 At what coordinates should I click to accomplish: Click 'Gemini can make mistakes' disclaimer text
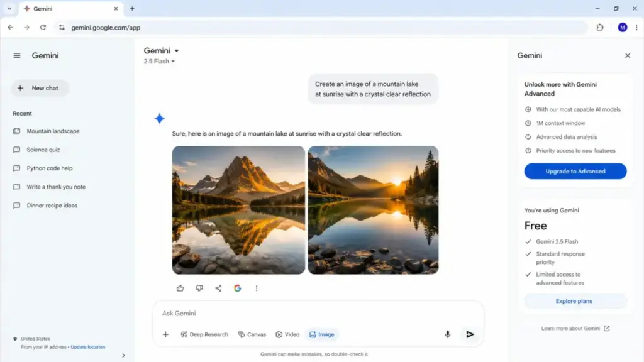[x=314, y=354]
